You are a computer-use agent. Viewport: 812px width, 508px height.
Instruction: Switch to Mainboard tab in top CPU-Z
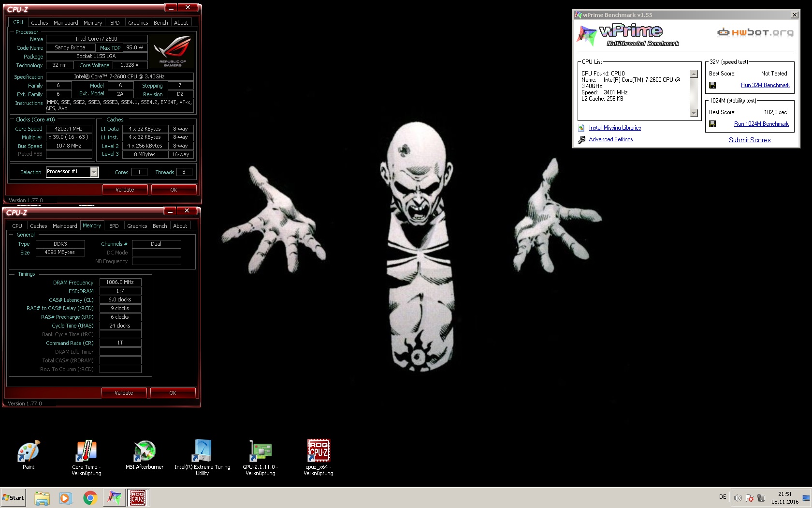66,23
